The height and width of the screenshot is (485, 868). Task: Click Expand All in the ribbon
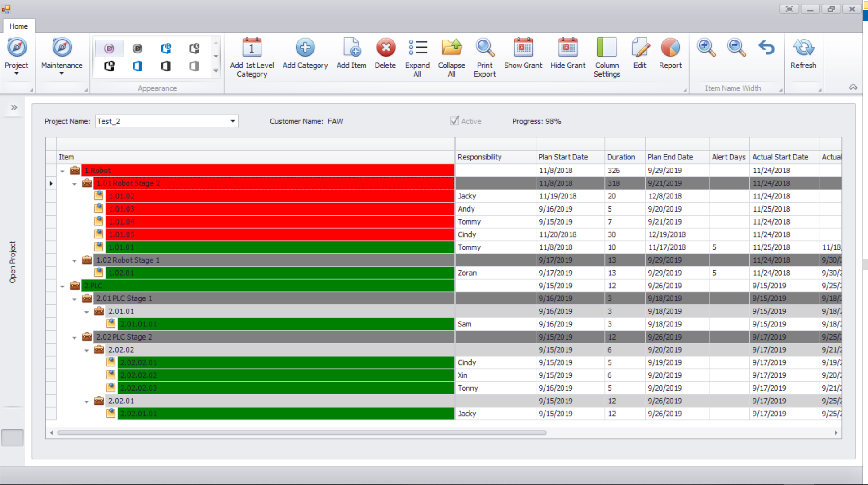click(417, 57)
